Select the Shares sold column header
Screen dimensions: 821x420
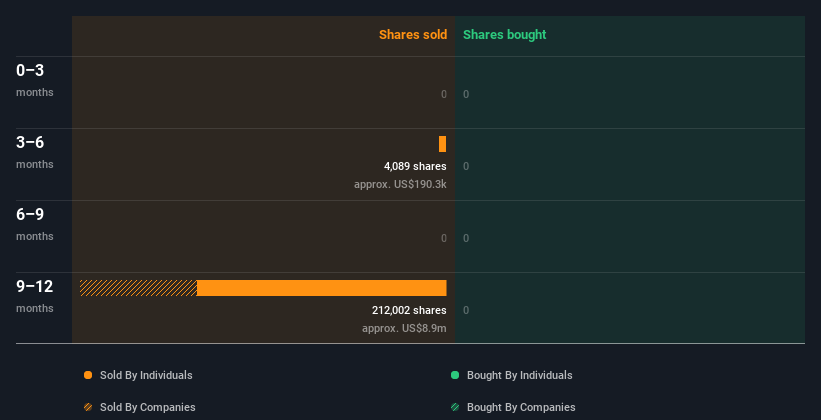coord(413,35)
